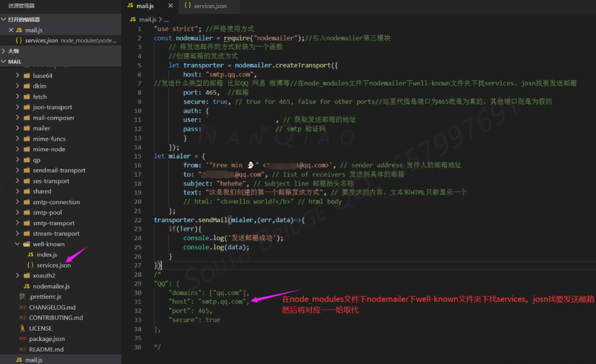Click the smtp-transport folder icon

coord(26,223)
